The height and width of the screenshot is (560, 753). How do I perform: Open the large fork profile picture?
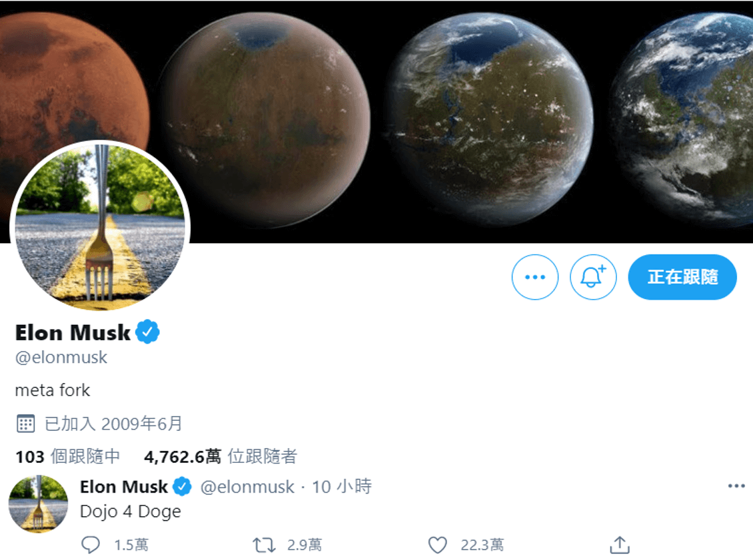pyautogui.click(x=100, y=226)
